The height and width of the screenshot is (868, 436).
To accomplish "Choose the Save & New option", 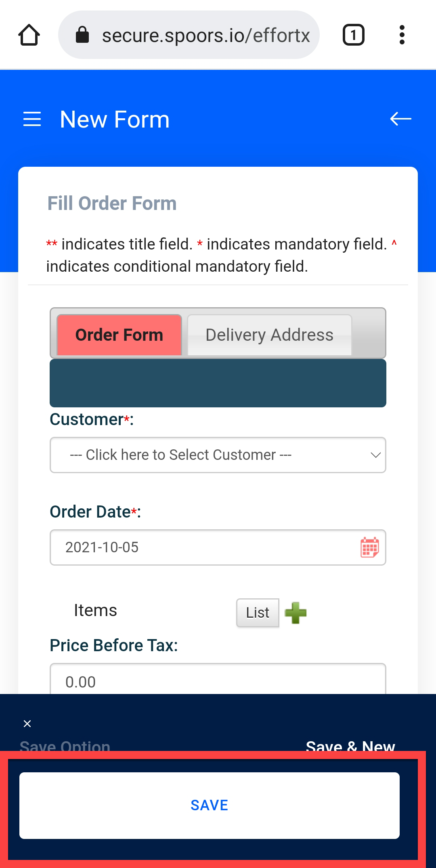I will 350,745.
